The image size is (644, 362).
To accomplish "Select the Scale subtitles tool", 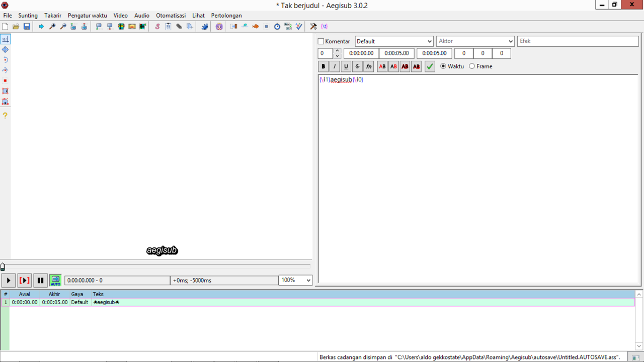I will point(5,80).
